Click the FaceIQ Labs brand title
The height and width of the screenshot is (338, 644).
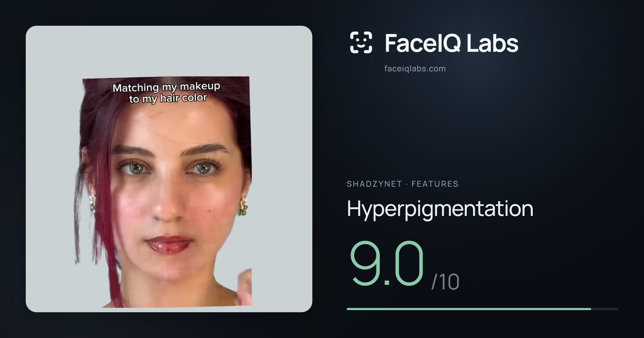tap(451, 43)
